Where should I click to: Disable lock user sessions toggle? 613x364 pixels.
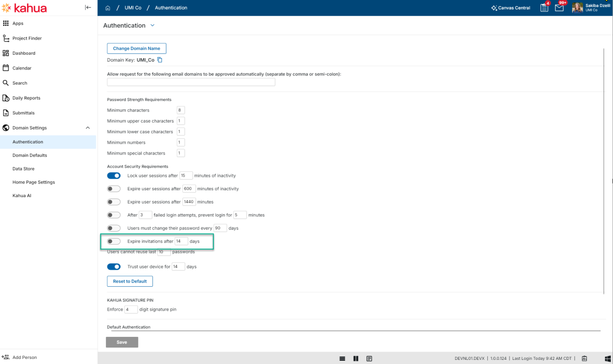pos(114,176)
